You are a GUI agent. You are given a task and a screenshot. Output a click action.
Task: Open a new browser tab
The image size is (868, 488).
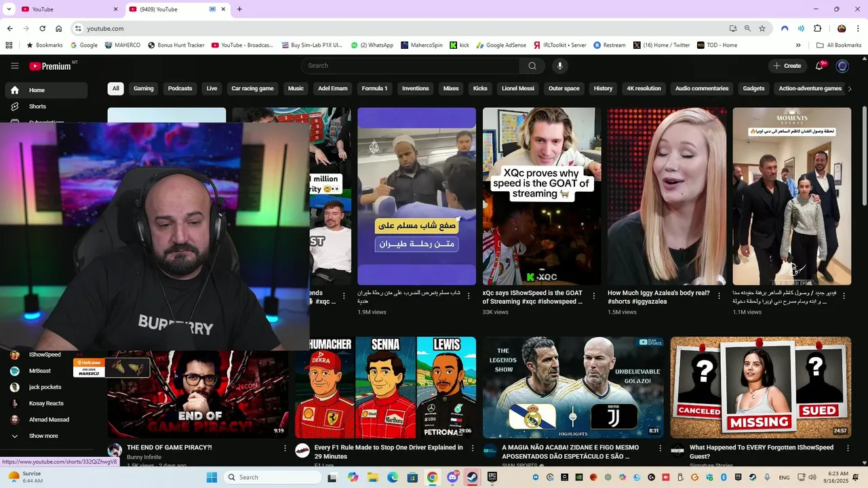[239, 9]
